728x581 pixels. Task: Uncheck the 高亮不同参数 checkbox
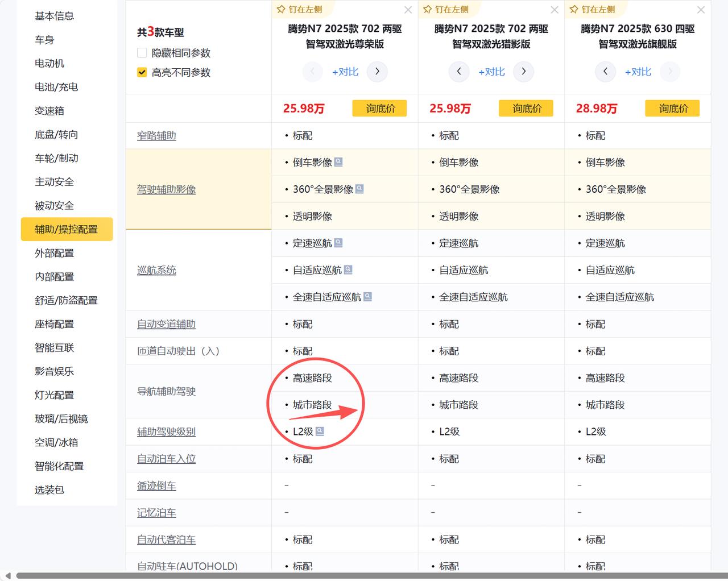(x=142, y=72)
